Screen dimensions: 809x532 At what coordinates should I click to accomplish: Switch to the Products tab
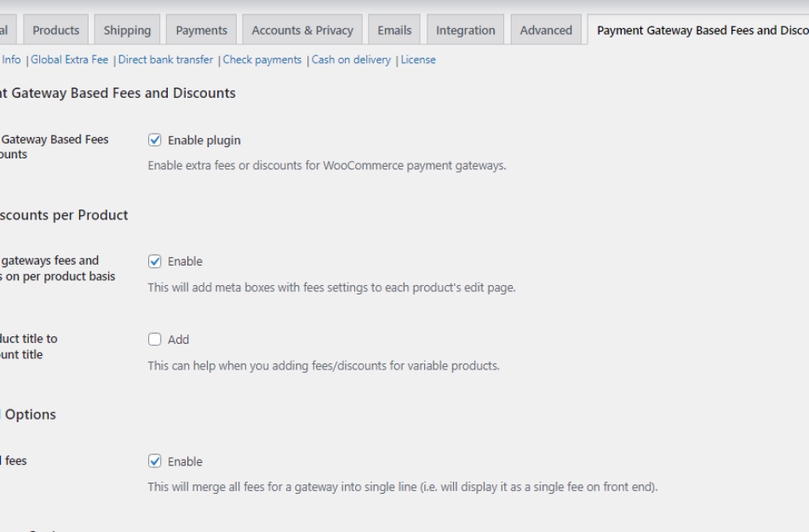coord(55,29)
